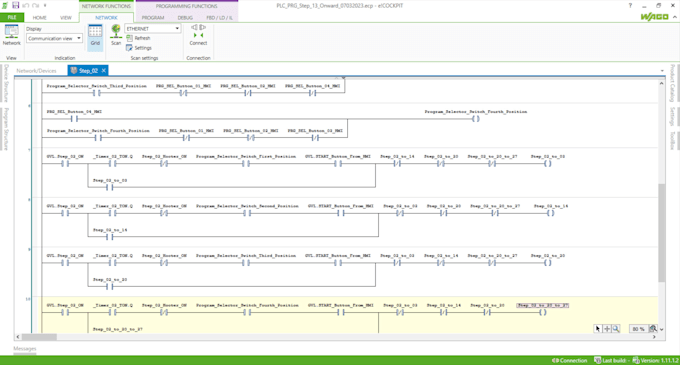680x365 pixels.
Task: Click the Connection status bar item
Action: click(x=569, y=360)
